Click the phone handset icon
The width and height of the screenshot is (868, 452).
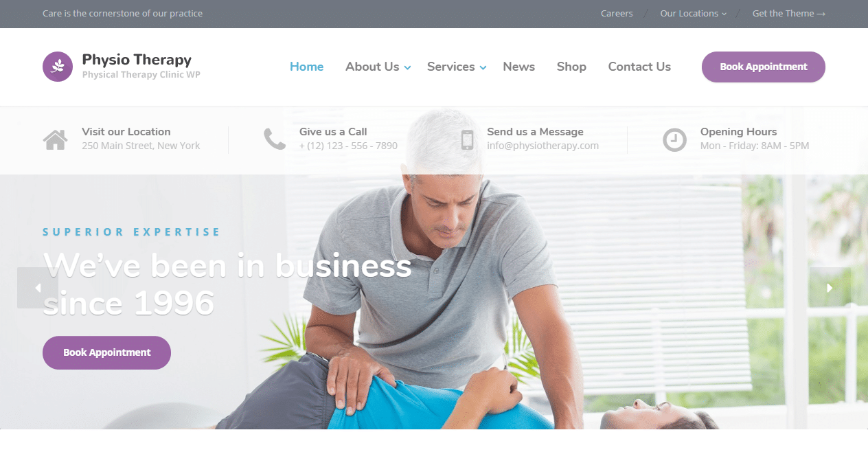[275, 139]
